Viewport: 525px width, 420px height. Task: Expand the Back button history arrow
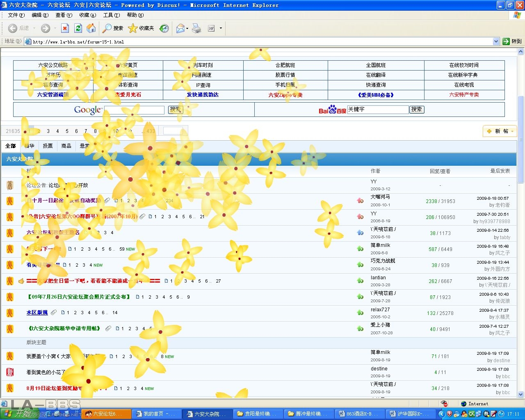tap(34, 28)
